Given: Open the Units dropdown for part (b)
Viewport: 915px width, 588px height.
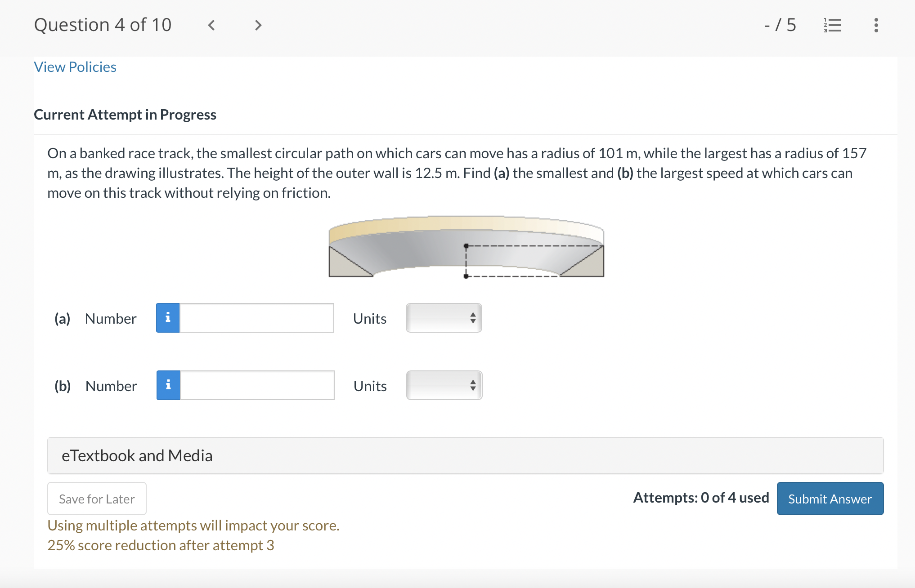Looking at the screenshot, I should pyautogui.click(x=444, y=385).
